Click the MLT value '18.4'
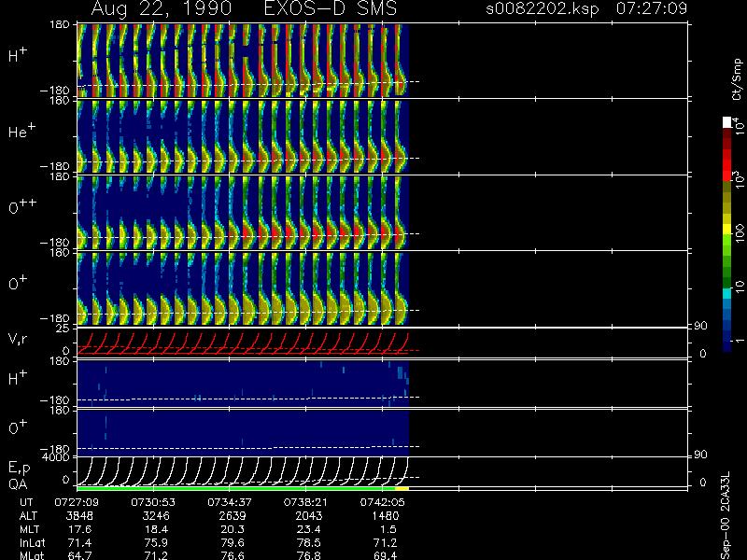The image size is (747, 560). click(157, 529)
